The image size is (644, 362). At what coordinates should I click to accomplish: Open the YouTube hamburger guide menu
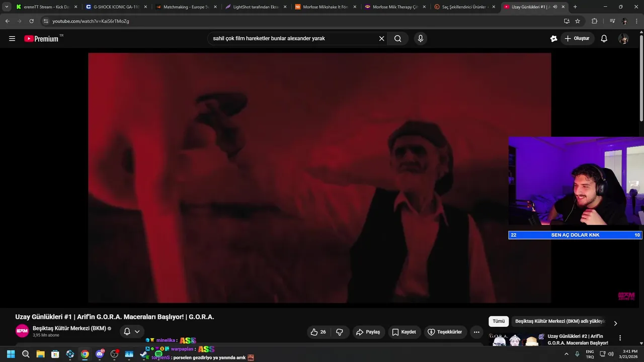pyautogui.click(x=12, y=39)
